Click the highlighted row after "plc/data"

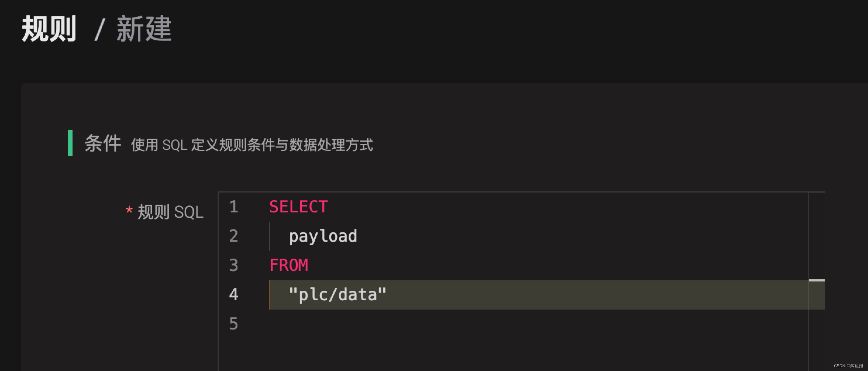click(x=573, y=295)
